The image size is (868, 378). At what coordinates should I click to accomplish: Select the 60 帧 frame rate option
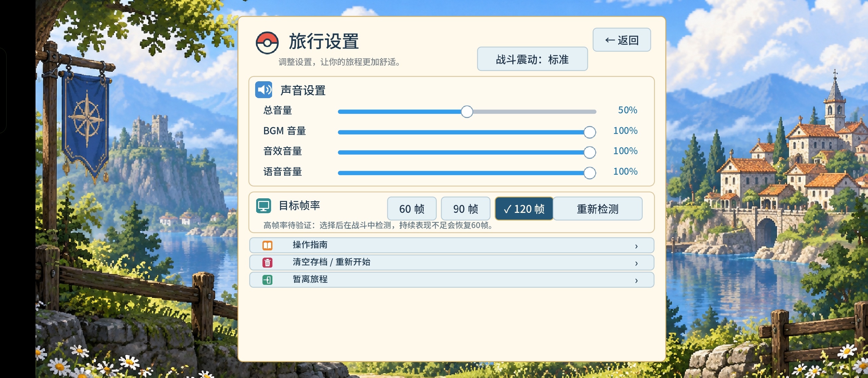(411, 209)
